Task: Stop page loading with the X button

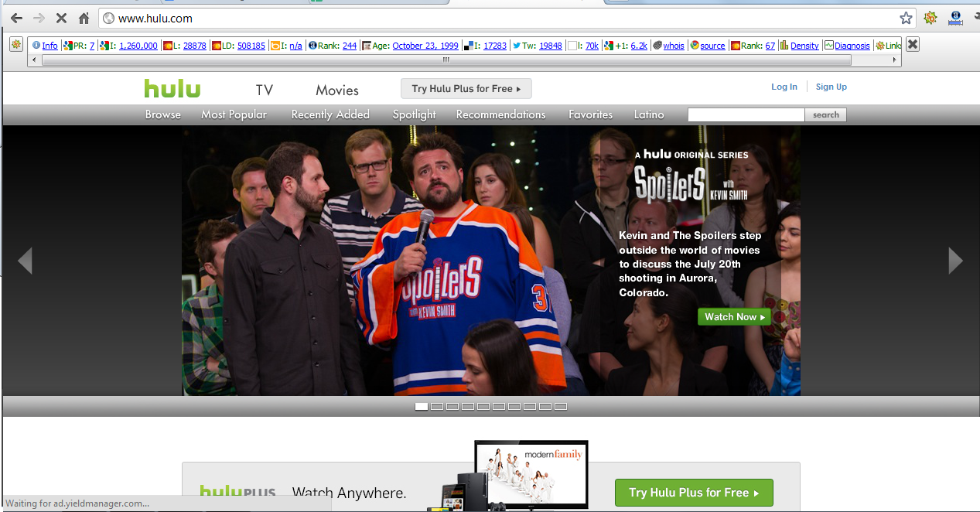Action: tap(62, 18)
